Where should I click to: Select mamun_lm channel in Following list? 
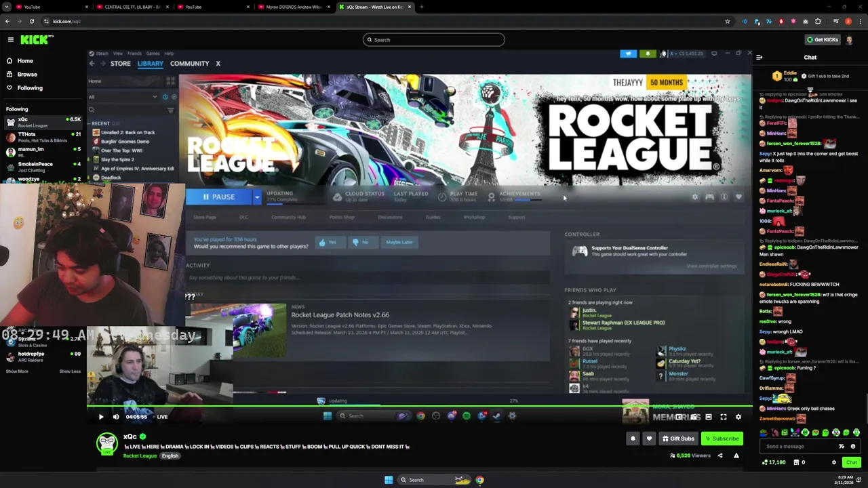pos(43,152)
